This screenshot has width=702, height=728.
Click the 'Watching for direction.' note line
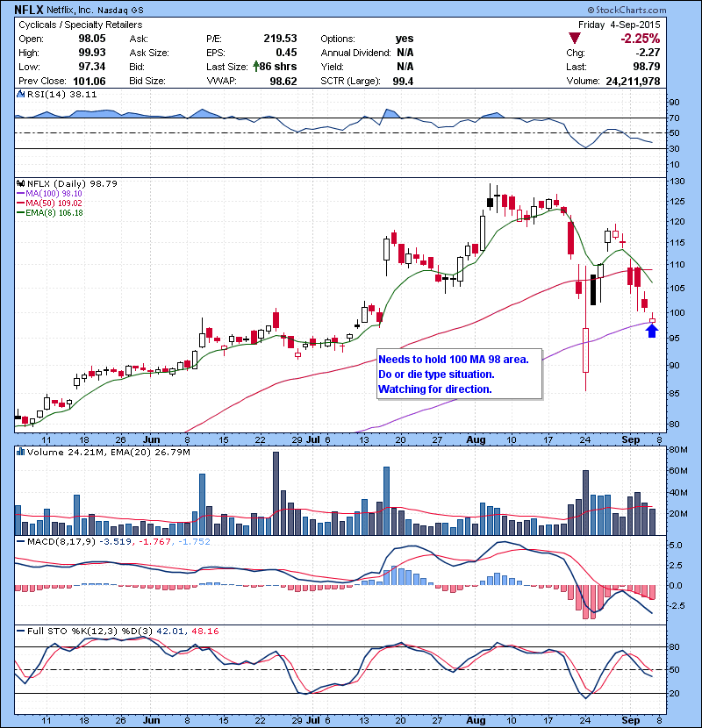(435, 389)
